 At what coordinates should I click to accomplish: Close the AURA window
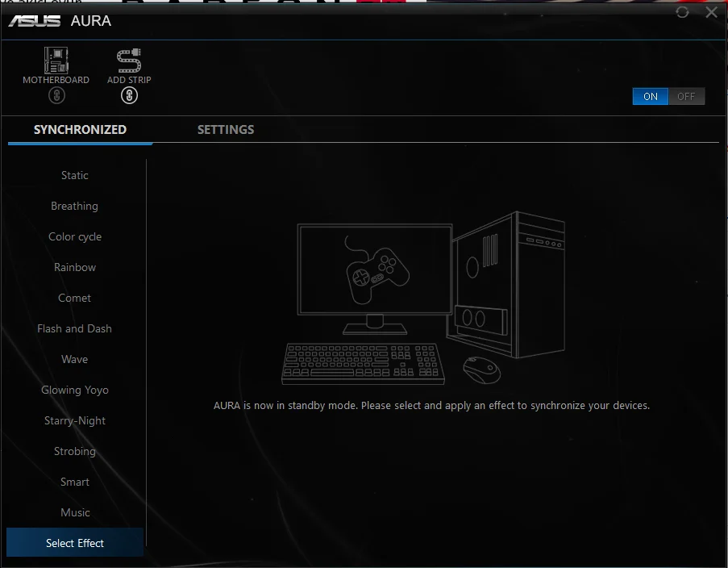(x=711, y=12)
